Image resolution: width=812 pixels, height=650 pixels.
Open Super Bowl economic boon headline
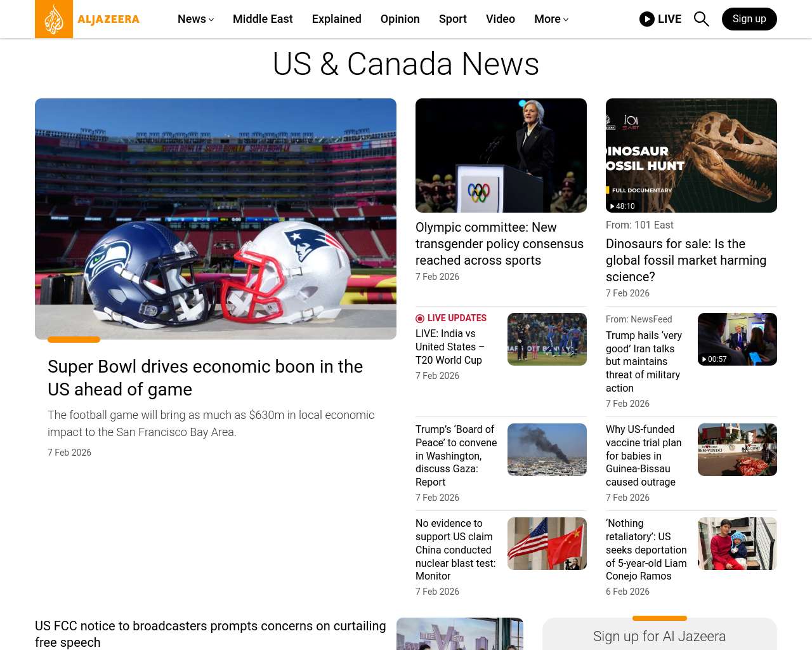tap(205, 378)
